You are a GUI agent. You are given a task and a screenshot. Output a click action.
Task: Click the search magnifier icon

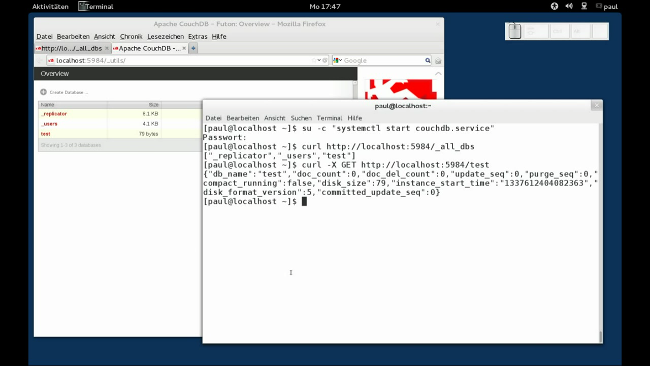click(x=427, y=61)
